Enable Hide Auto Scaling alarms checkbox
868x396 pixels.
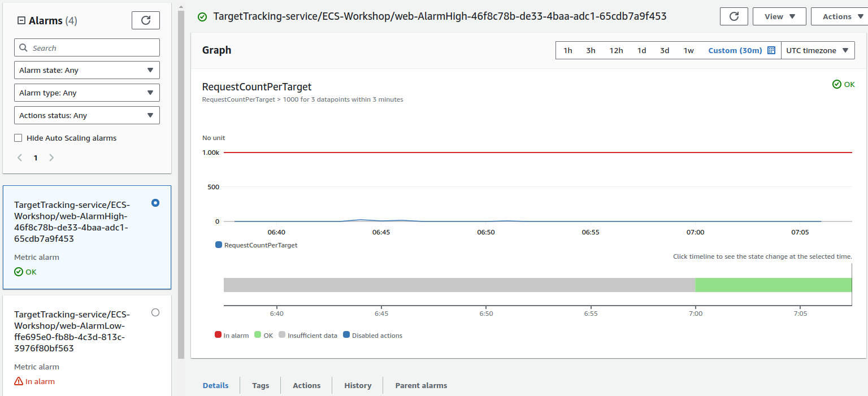coord(18,138)
